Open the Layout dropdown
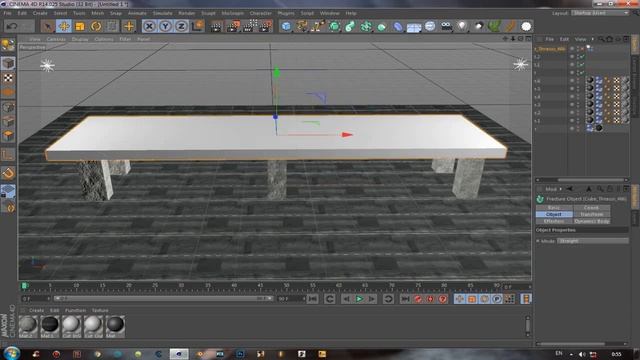The height and width of the screenshot is (360, 640). coord(600,13)
